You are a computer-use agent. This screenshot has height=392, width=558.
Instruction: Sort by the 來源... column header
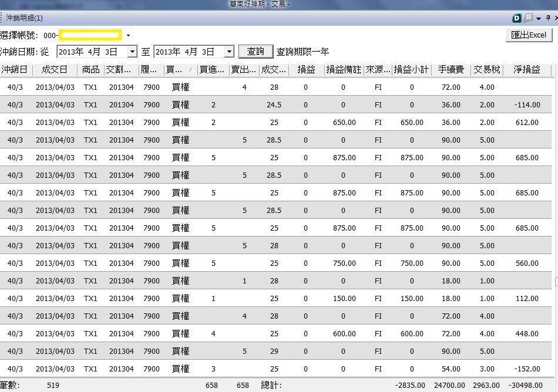(378, 70)
